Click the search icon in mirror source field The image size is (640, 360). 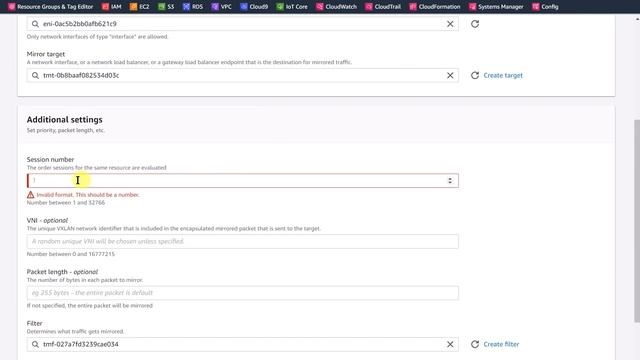(x=35, y=24)
